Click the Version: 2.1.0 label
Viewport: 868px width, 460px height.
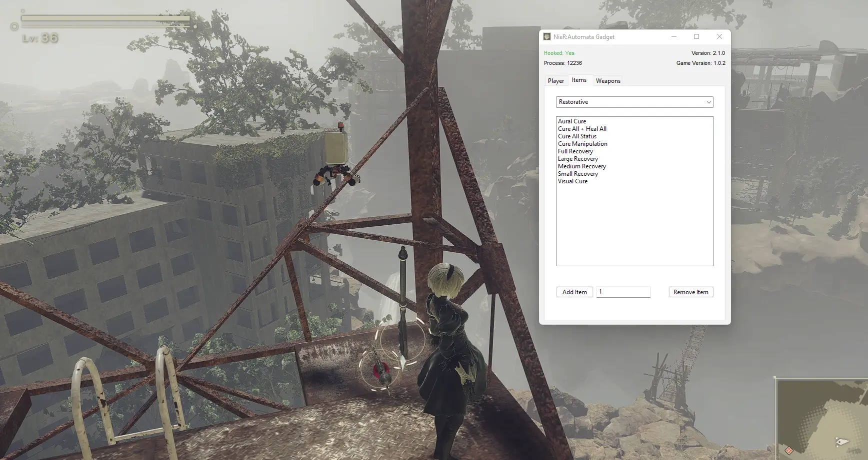pyautogui.click(x=708, y=53)
